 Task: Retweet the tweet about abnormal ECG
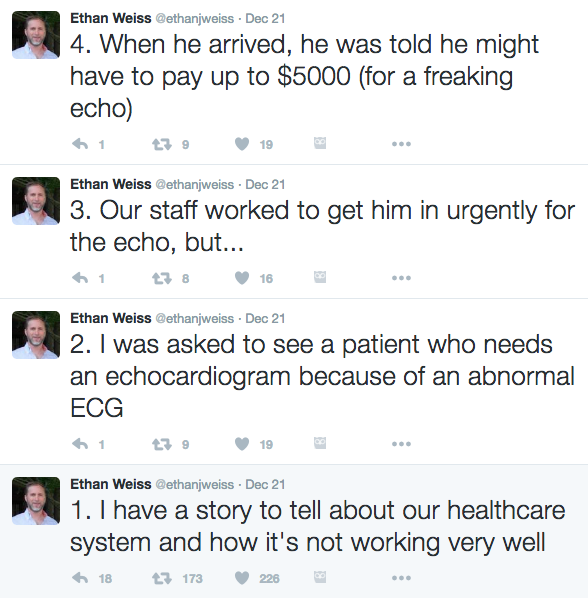coord(162,444)
